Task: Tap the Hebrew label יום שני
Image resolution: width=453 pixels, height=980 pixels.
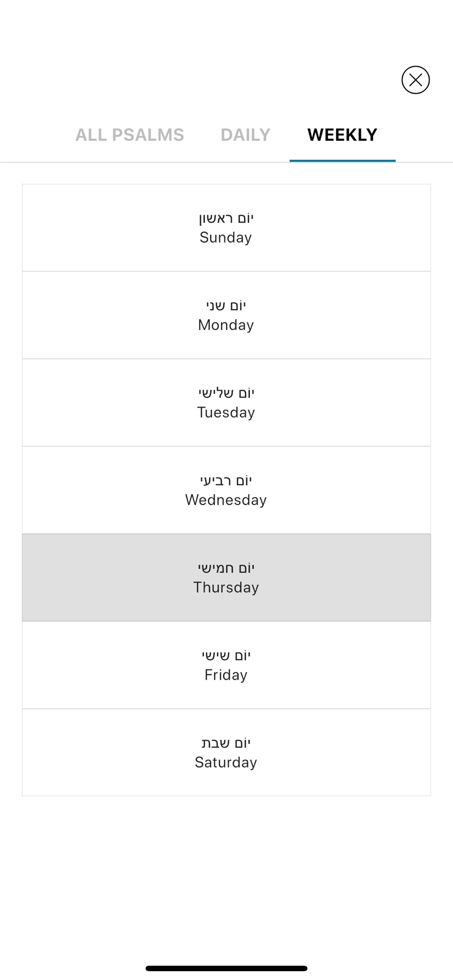Action: tap(226, 306)
